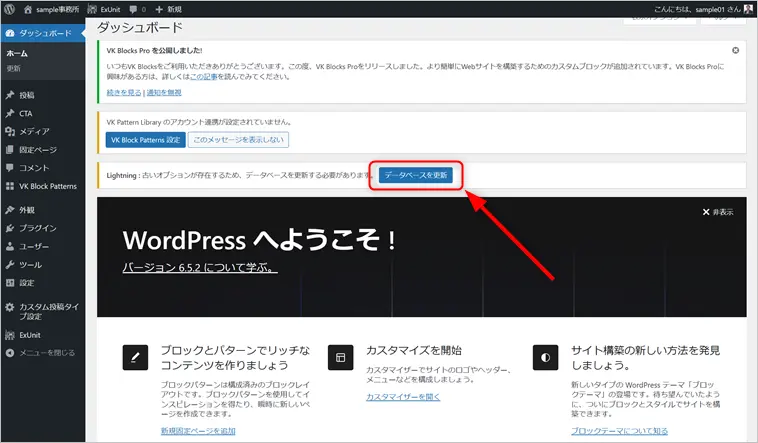Open the comments bubble in admin bar
The width and height of the screenshot is (758, 443).
[x=136, y=8]
